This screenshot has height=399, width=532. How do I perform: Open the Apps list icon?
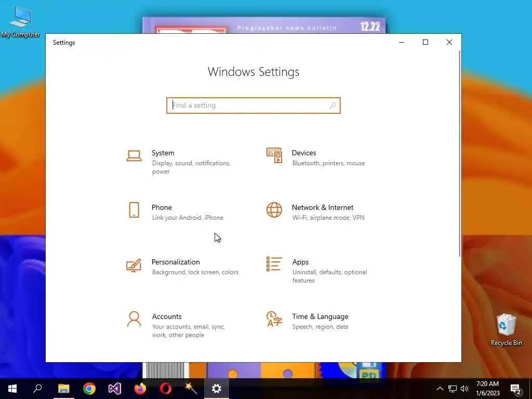(x=274, y=264)
